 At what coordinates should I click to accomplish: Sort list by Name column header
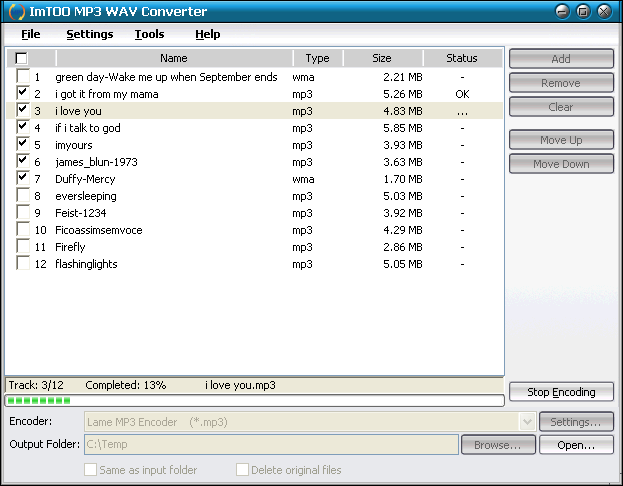[x=174, y=58]
